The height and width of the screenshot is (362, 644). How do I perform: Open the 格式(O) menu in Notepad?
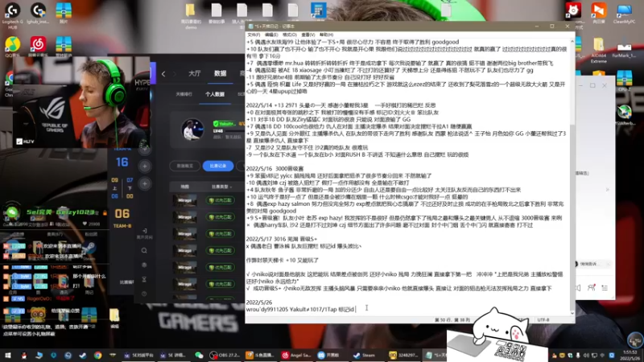point(289,35)
